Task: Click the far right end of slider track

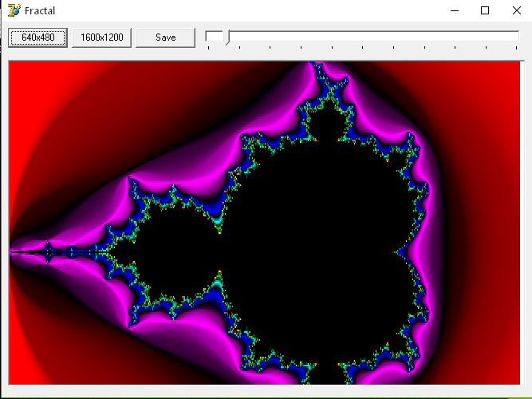Action: 514,36
